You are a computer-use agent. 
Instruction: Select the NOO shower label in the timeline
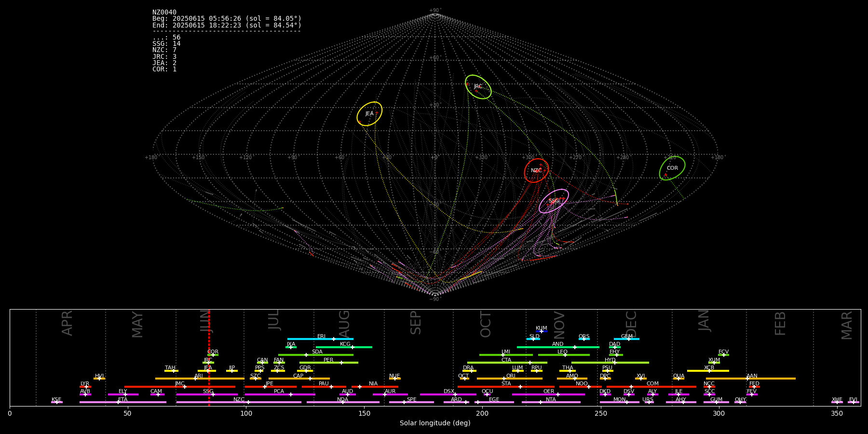point(582,384)
